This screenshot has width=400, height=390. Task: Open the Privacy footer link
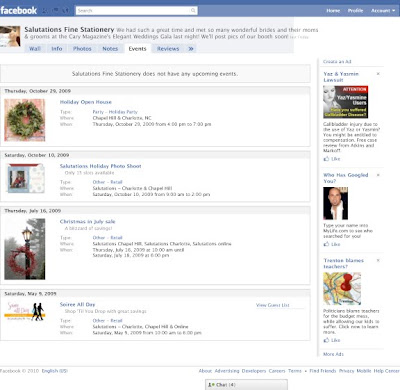[347, 371]
